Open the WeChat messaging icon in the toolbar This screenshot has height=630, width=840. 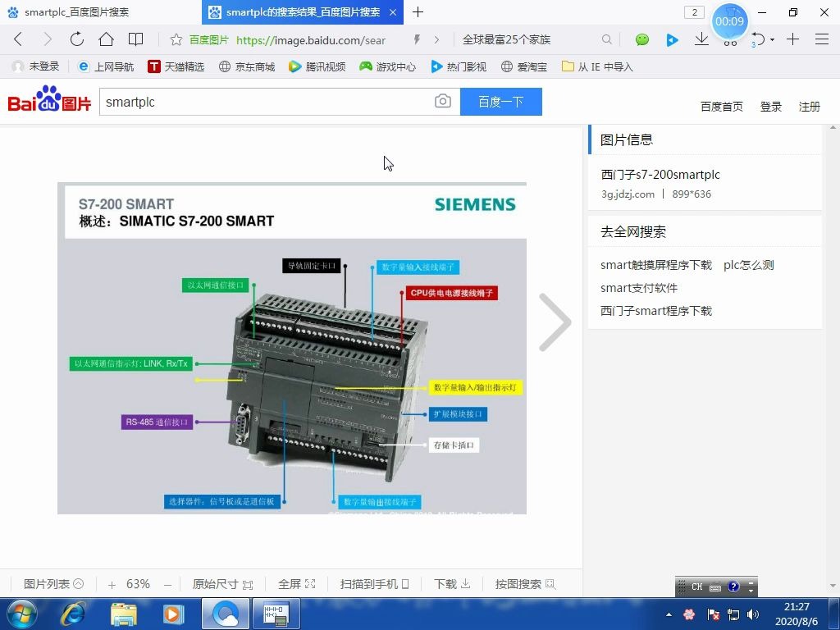click(641, 39)
